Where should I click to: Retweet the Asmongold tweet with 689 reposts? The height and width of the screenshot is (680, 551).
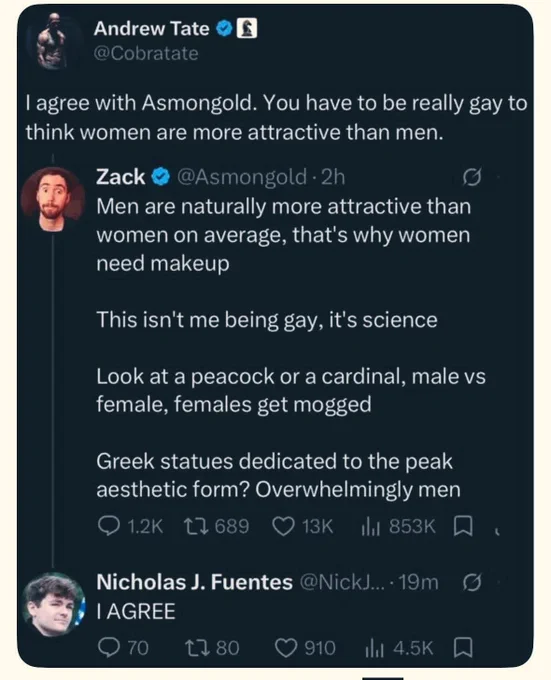tap(194, 526)
